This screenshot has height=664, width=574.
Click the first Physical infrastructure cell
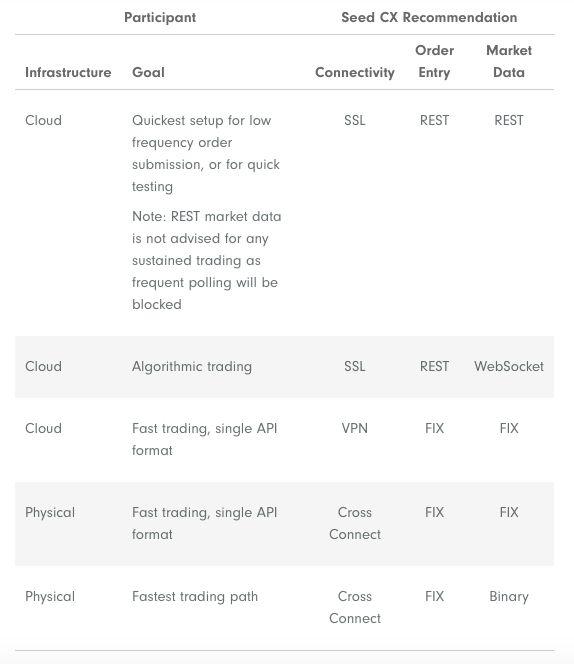pos(50,513)
